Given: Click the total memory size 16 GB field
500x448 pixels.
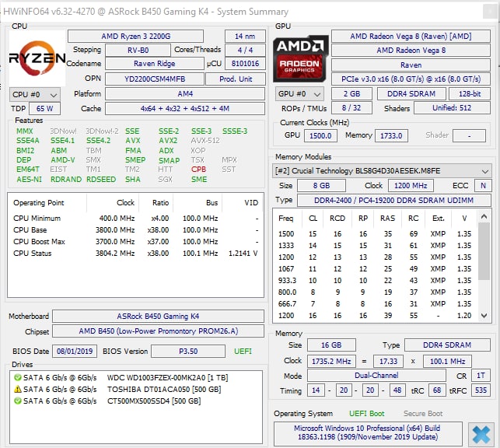Looking at the screenshot, I should click(x=331, y=345).
